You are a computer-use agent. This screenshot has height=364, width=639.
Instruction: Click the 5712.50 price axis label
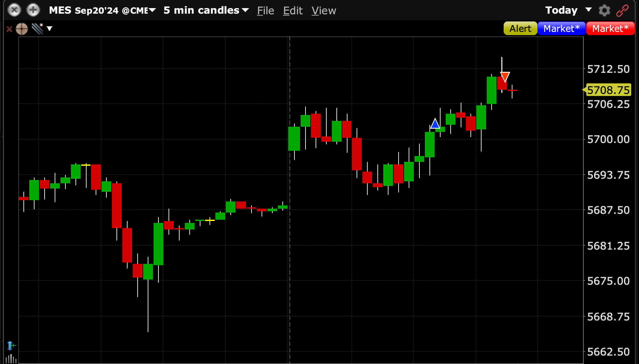point(608,69)
